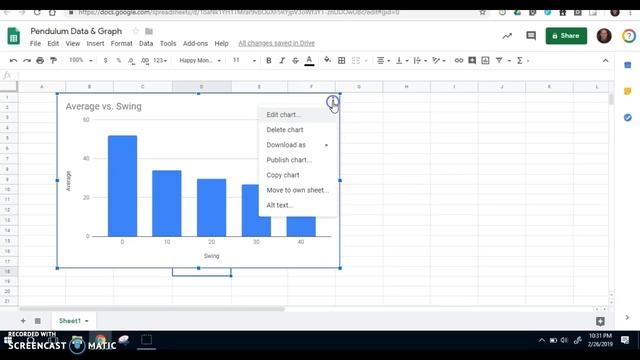Click the green Share button
Image resolution: width=640 pixels, height=360 pixels.
(x=566, y=36)
